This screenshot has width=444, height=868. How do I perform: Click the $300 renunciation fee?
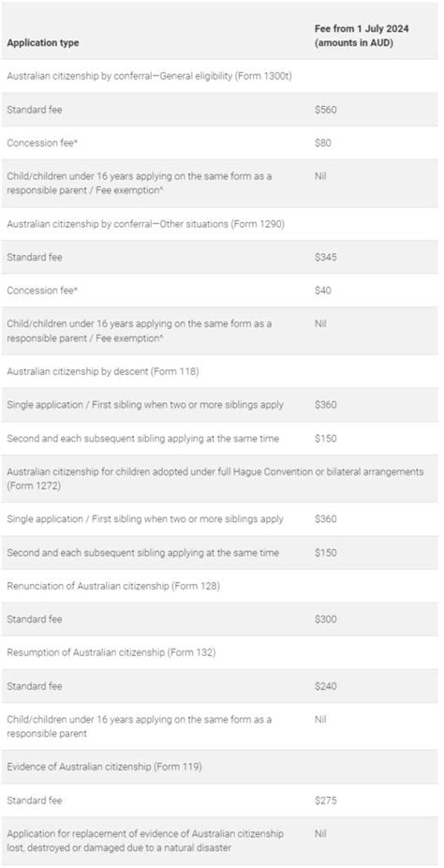coord(325,619)
